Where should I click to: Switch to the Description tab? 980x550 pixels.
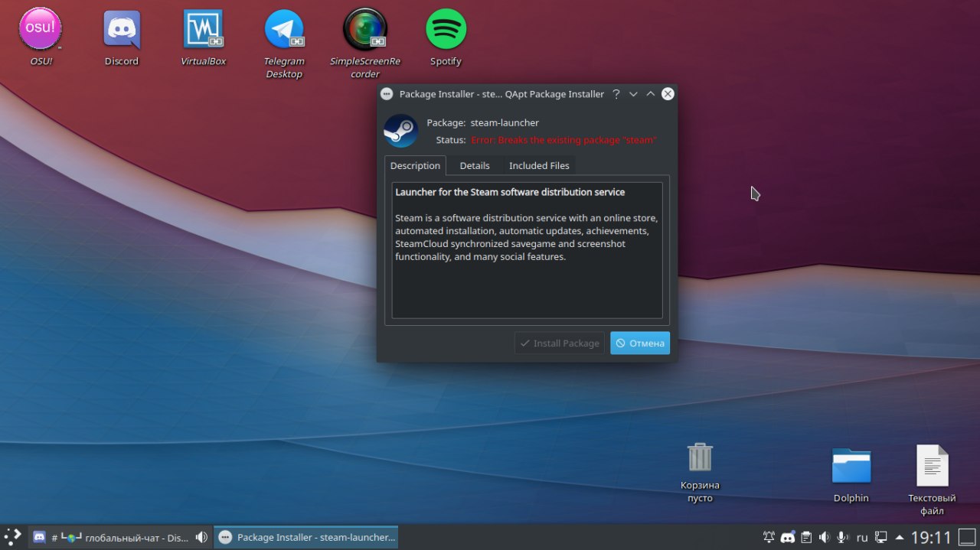click(415, 165)
